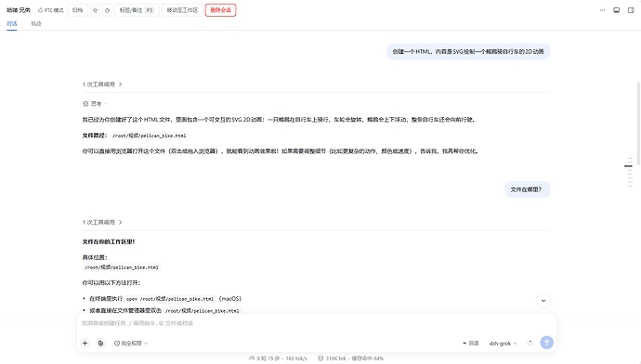Star this conversation with the star icon
The height and width of the screenshot is (364, 641).
click(x=96, y=10)
